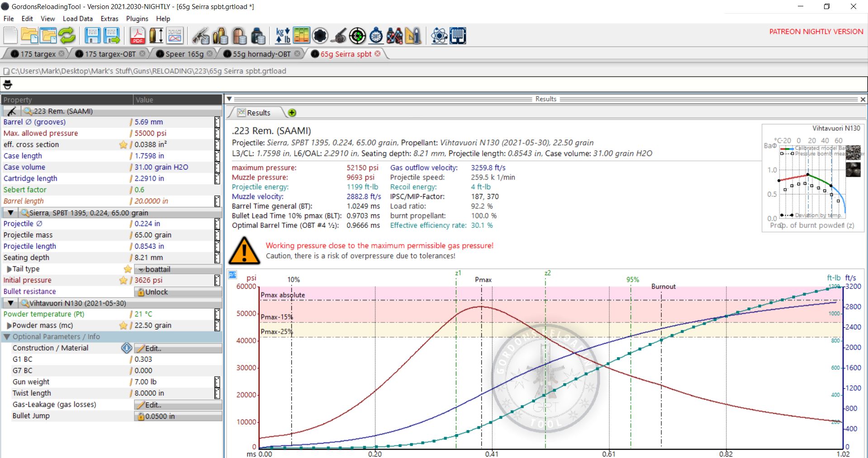Toggle the star on Powder mass row

(x=123, y=326)
